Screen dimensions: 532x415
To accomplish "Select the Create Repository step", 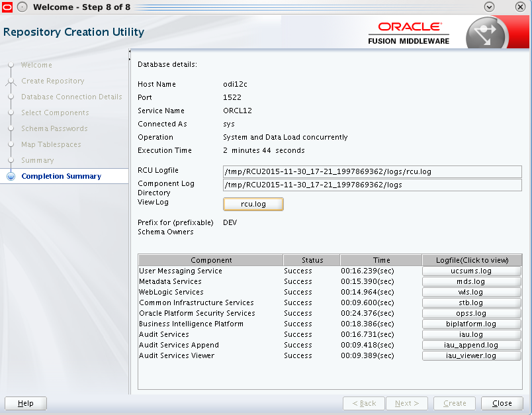I will pyautogui.click(x=52, y=81).
